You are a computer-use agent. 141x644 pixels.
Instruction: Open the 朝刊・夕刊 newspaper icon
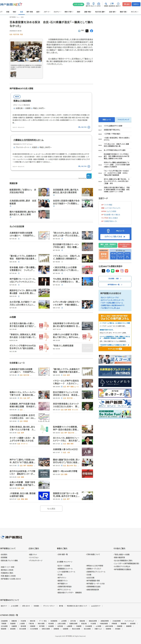[x=88, y=4]
